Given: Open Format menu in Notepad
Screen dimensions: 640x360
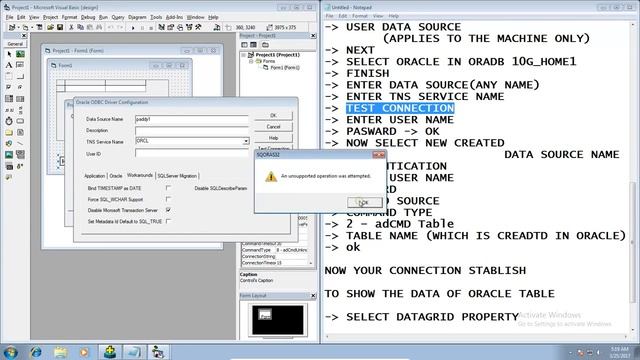Looking at the screenshot, I should [x=360, y=16].
